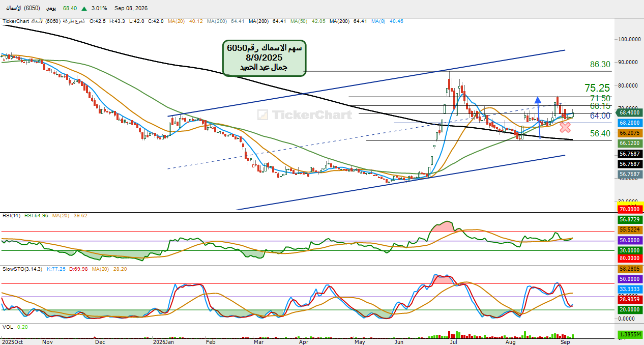Open the RSI(14) indicator header
This screenshot has height=345, width=644.
click(x=12, y=215)
